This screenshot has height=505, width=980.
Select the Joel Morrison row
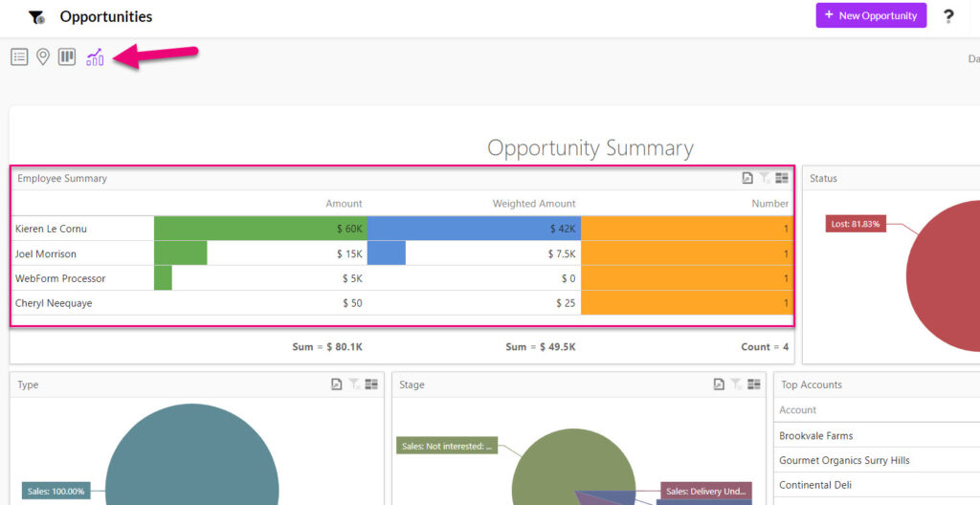click(402, 253)
